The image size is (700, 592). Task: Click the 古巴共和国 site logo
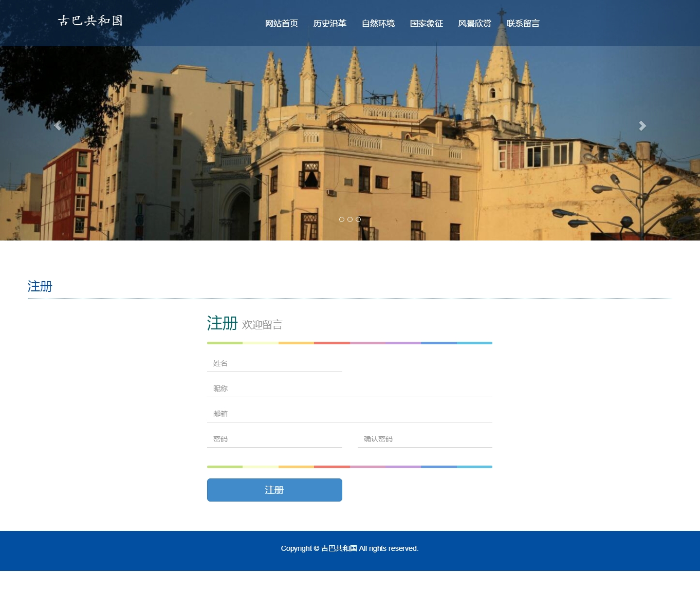click(90, 21)
